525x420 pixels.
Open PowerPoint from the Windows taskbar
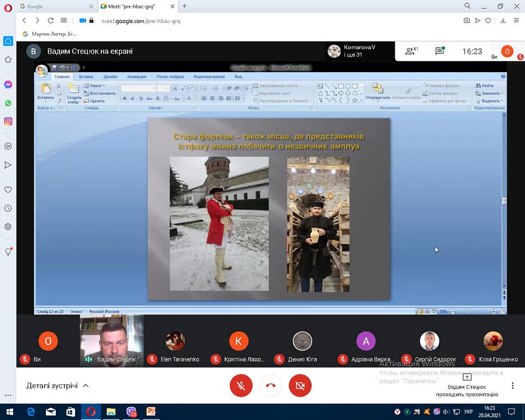pyautogui.click(x=151, y=411)
